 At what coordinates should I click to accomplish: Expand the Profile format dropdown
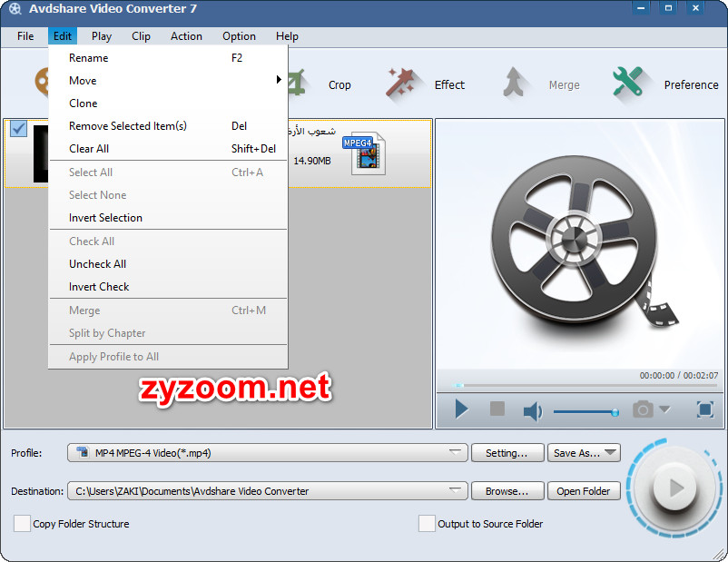pos(455,453)
